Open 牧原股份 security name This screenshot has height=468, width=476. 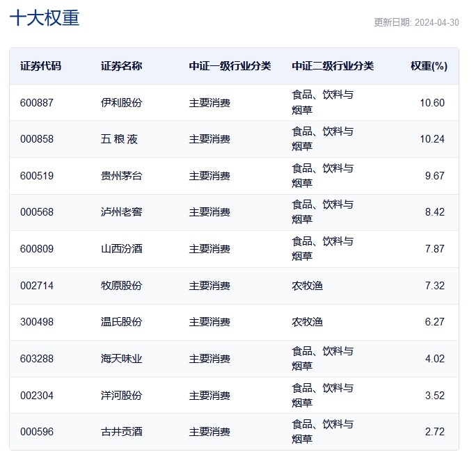(x=121, y=286)
